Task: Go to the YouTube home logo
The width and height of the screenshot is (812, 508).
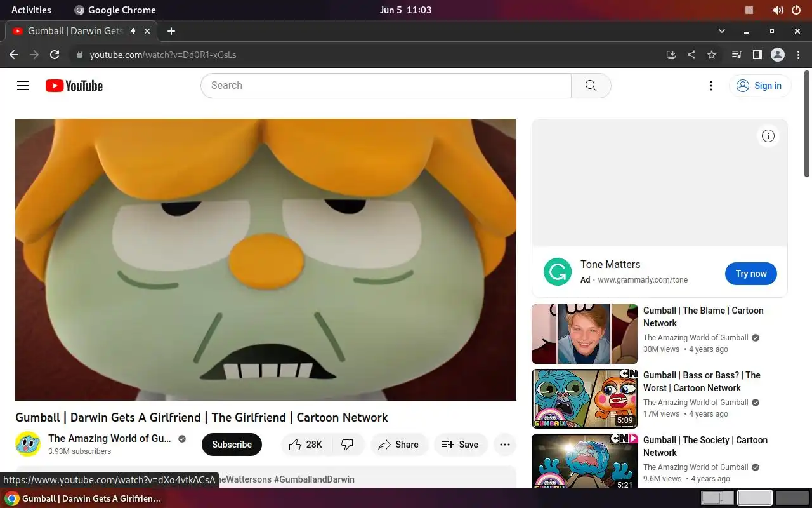Action: click(74, 86)
